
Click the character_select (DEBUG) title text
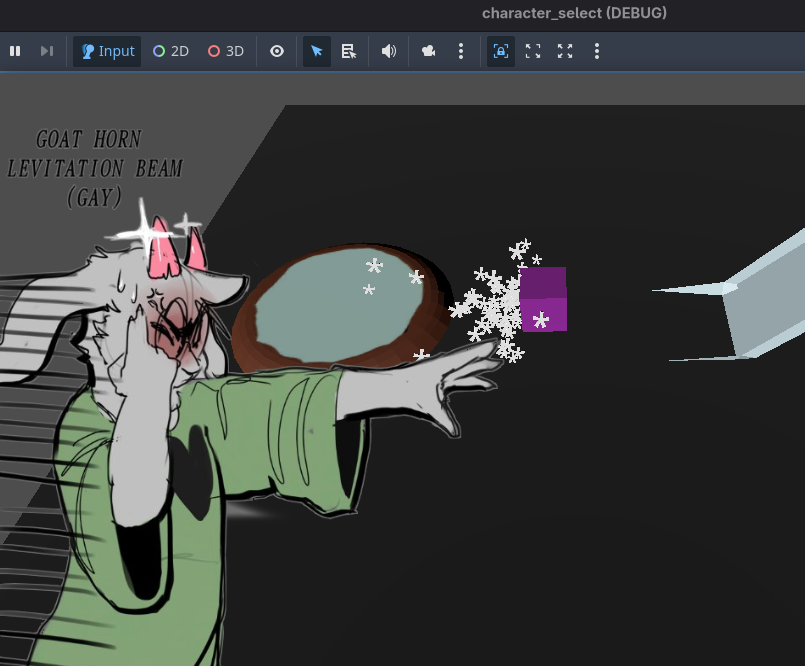coord(574,13)
